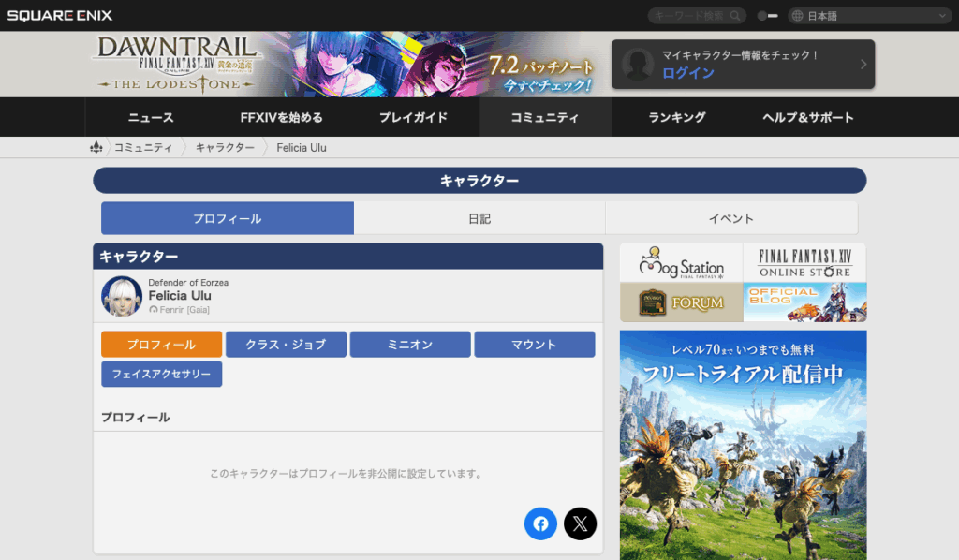
Task: Share on X icon
Action: pyautogui.click(x=580, y=523)
